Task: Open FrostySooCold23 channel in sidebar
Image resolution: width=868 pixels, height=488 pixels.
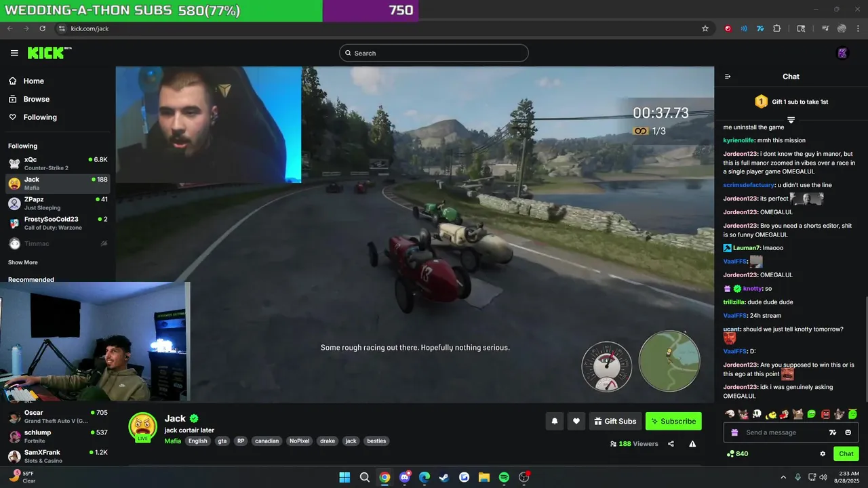Action: [58, 223]
